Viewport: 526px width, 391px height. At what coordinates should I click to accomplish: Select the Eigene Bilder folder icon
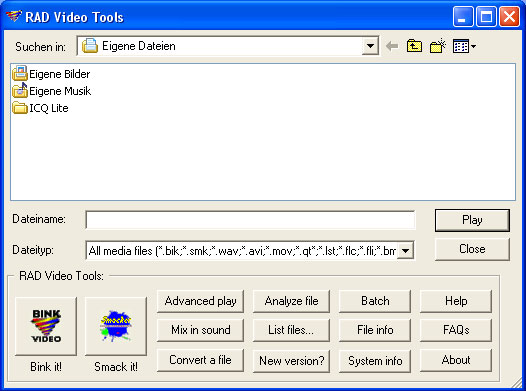20,73
